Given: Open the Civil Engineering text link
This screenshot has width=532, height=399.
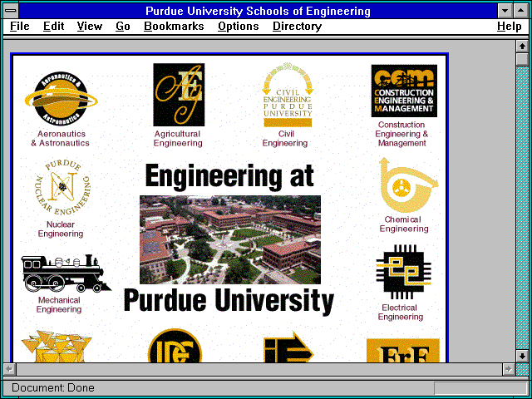Looking at the screenshot, I should (285, 139).
